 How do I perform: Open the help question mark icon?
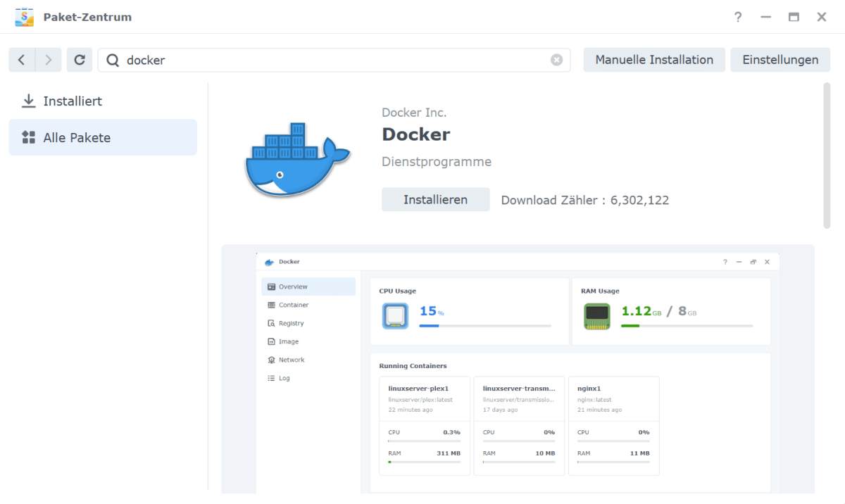pyautogui.click(x=738, y=17)
